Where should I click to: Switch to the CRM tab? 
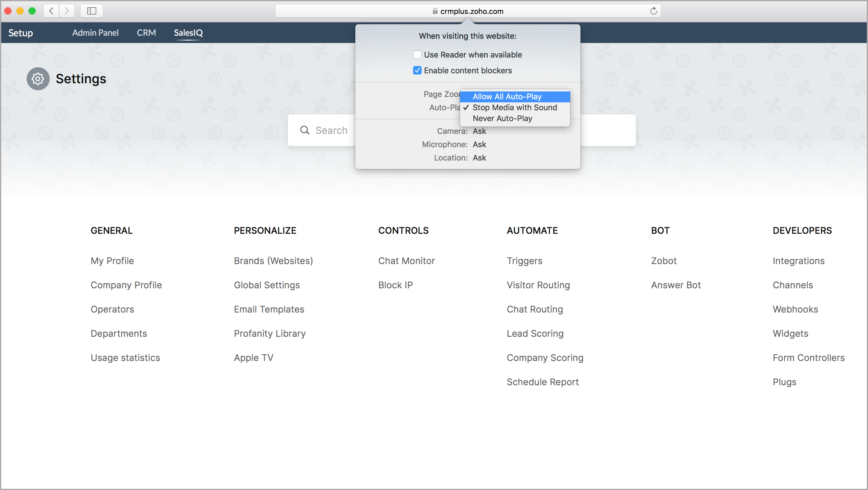pyautogui.click(x=146, y=33)
